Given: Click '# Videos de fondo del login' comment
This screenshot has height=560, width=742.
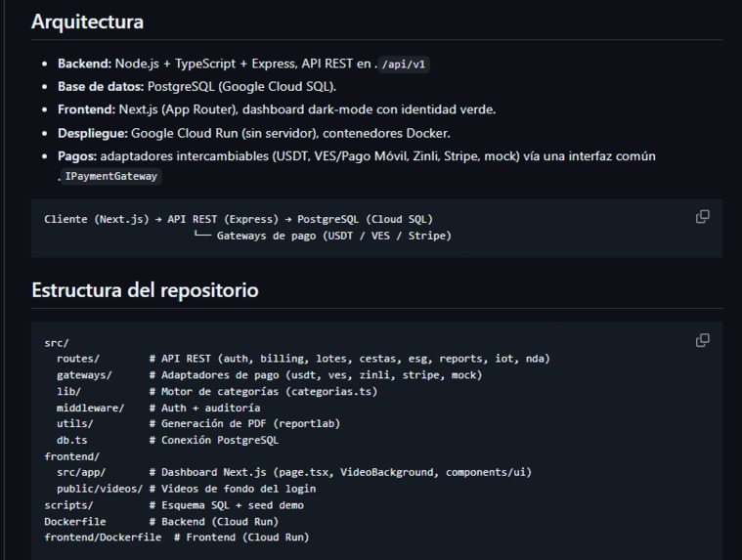Looking at the screenshot, I should coord(233,489).
